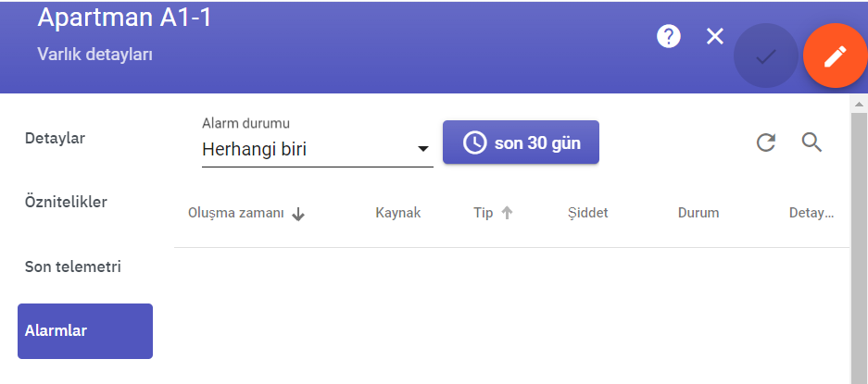Sort by the Şiddet column header
Screen dimensions: 868x384
click(x=588, y=213)
